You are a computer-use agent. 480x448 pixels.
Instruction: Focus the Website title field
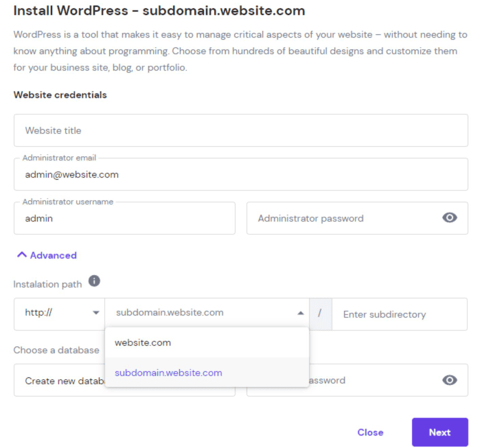coord(240,130)
